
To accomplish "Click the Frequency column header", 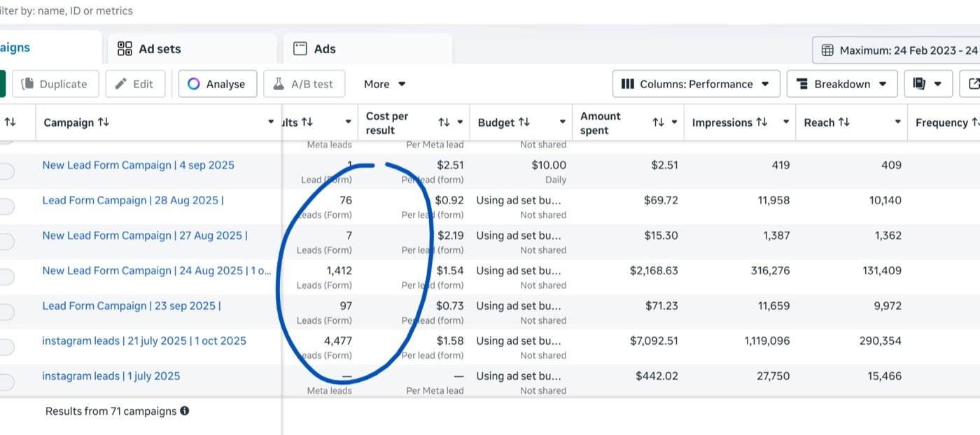I will tap(944, 122).
